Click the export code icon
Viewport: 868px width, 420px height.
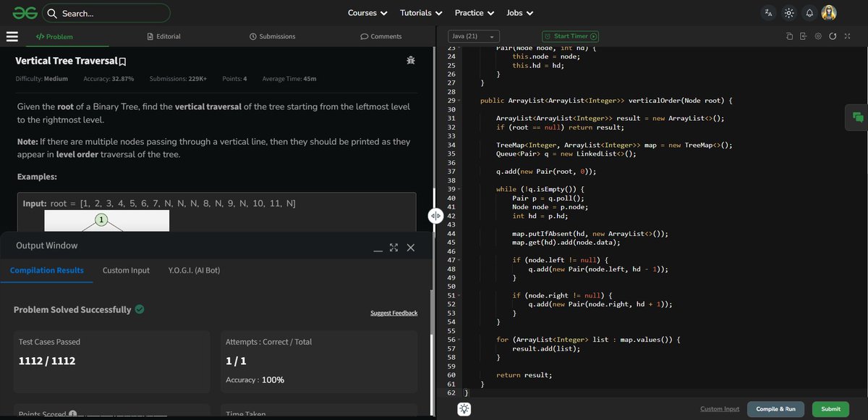[x=804, y=36]
